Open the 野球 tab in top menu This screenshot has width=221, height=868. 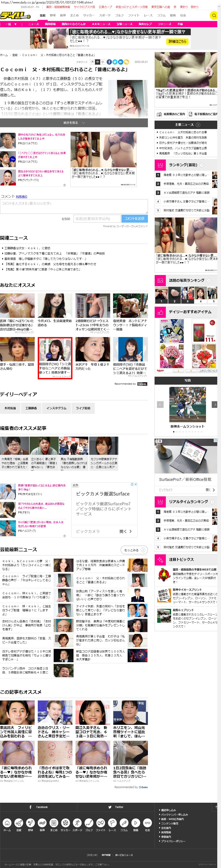click(53, 15)
